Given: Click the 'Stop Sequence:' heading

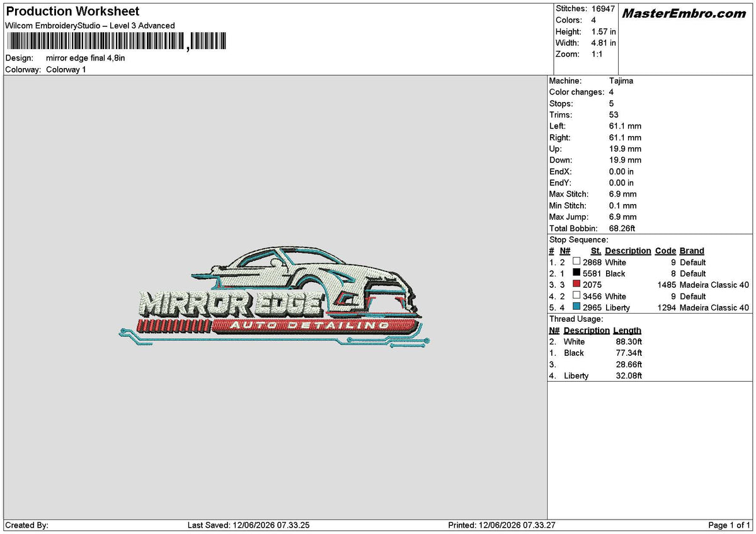Looking at the screenshot, I should point(579,239).
